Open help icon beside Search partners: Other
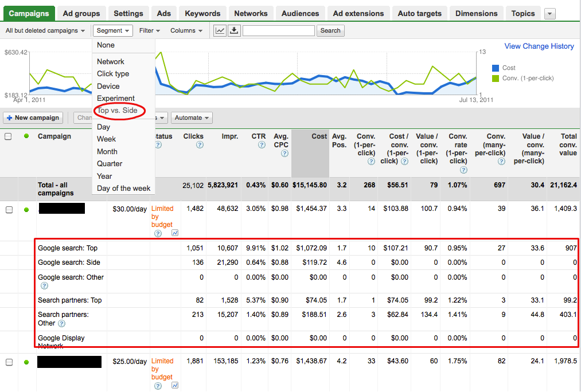 (x=62, y=324)
